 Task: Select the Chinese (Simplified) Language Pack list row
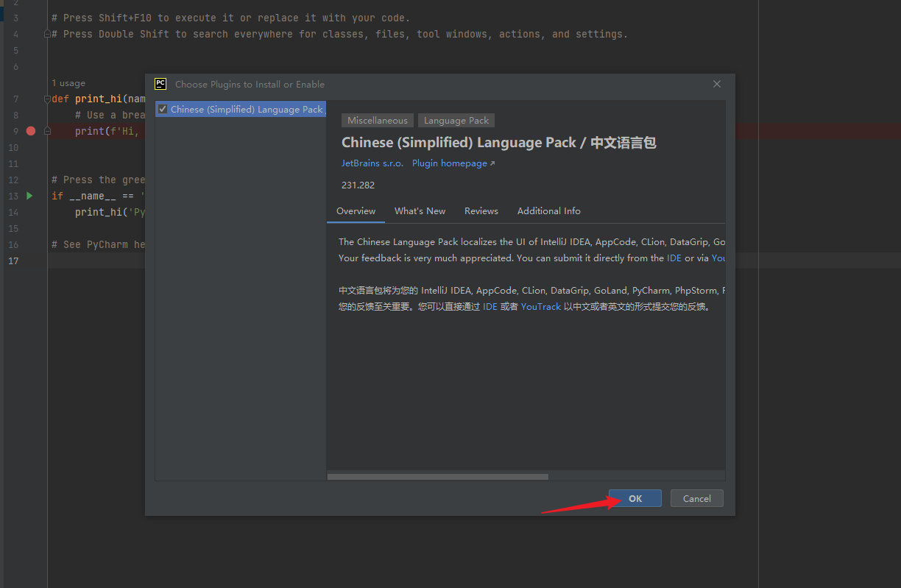(x=241, y=109)
